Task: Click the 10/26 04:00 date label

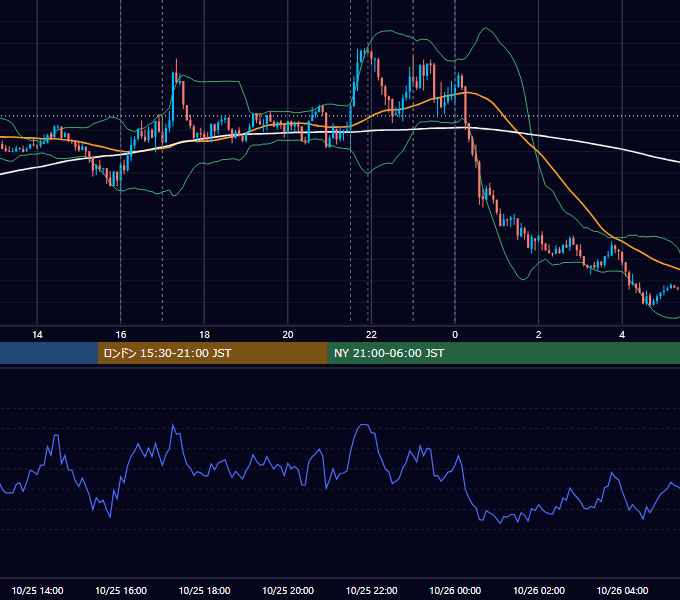Action: tap(622, 590)
